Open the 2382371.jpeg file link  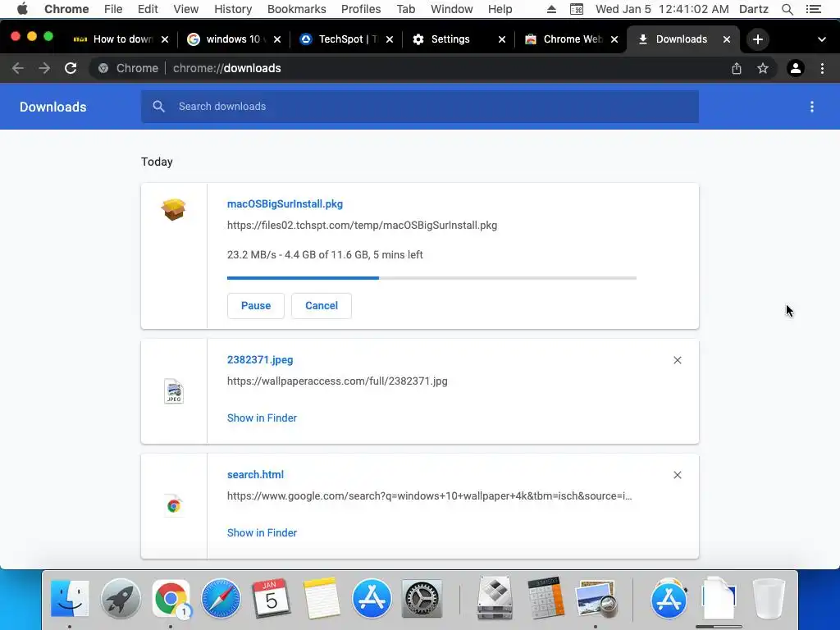[x=260, y=360]
